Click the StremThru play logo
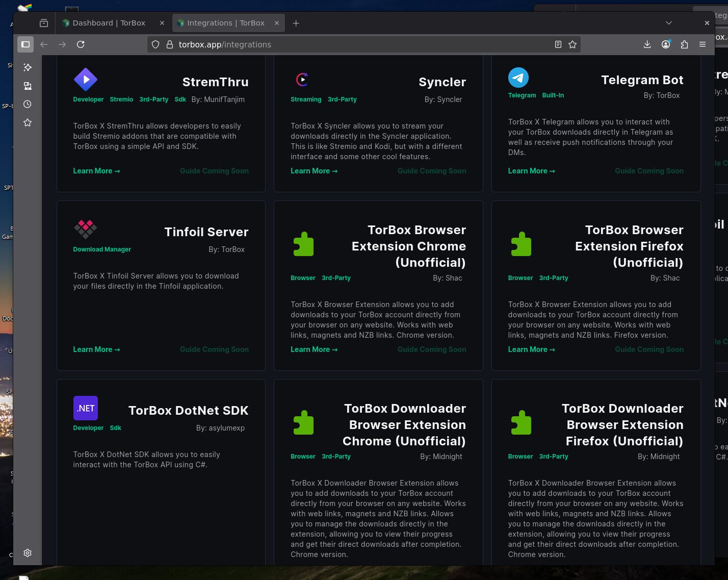This screenshot has width=728, height=580. pyautogui.click(x=86, y=80)
